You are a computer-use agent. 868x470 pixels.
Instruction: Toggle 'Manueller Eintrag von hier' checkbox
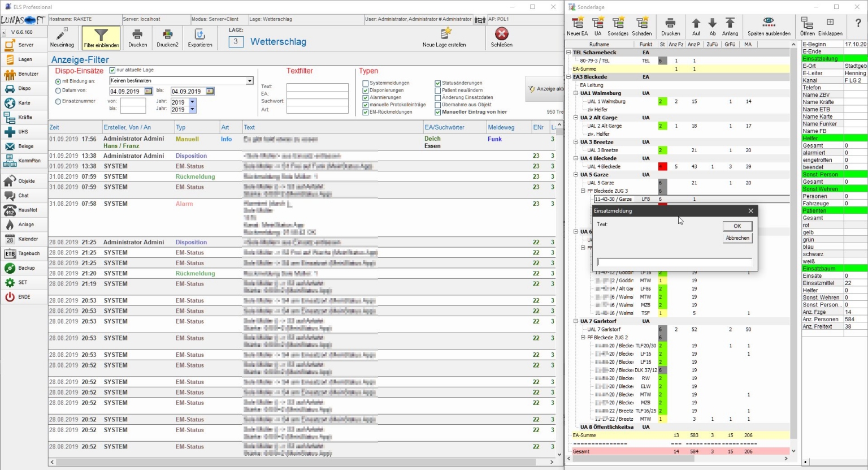coord(438,112)
